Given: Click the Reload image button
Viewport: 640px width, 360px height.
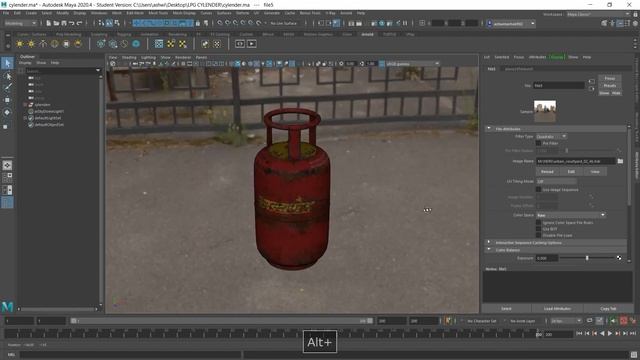Looking at the screenshot, I should [547, 171].
